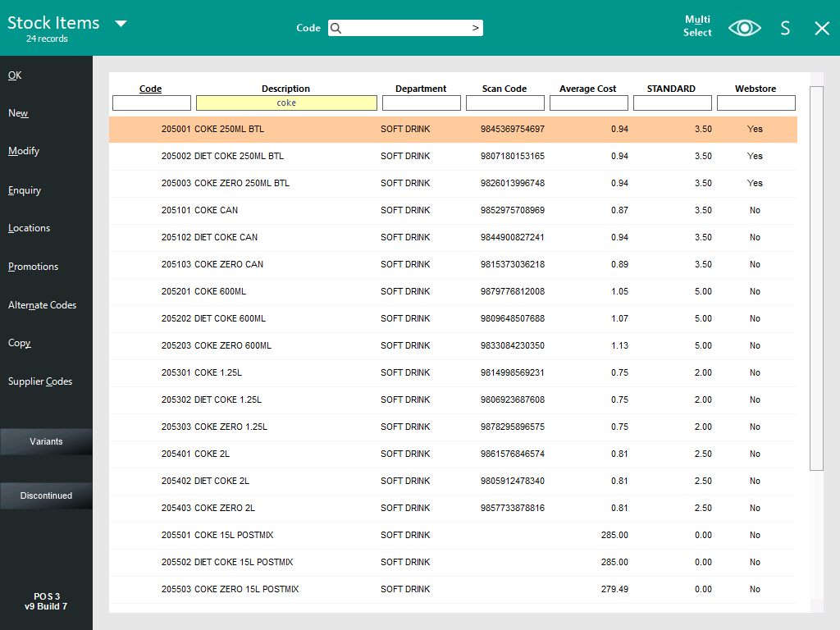840x630 pixels.
Task: Click the S icon in header
Action: coord(785,28)
